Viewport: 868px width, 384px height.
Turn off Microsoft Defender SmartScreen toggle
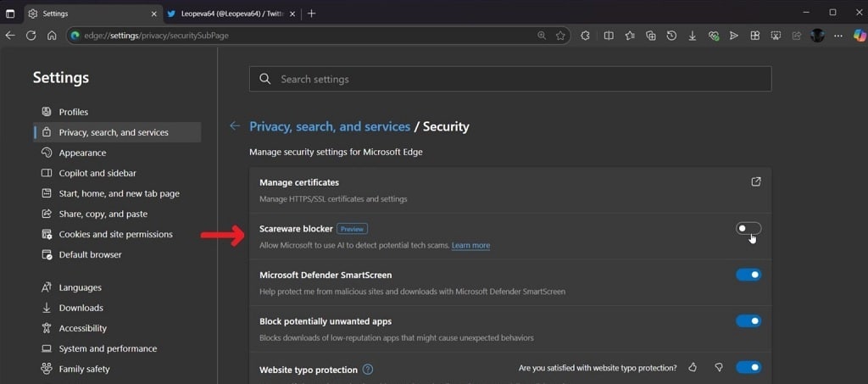[x=748, y=275]
